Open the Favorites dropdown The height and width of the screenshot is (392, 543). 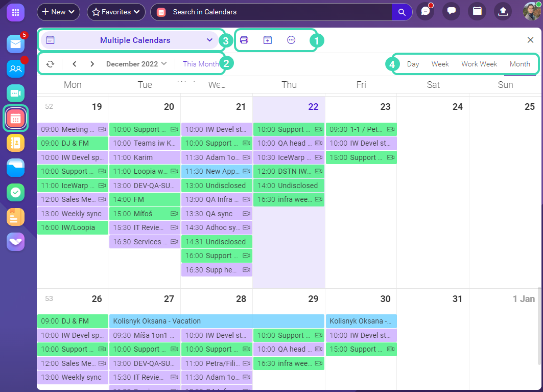116,12
